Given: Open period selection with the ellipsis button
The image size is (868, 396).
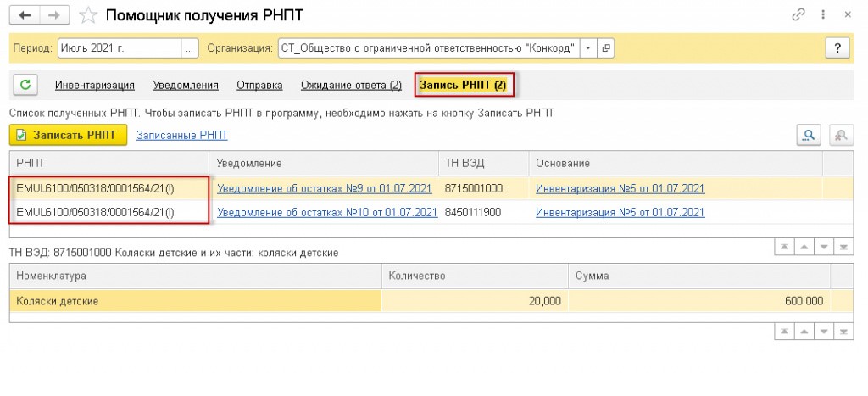Looking at the screenshot, I should coord(190,48).
